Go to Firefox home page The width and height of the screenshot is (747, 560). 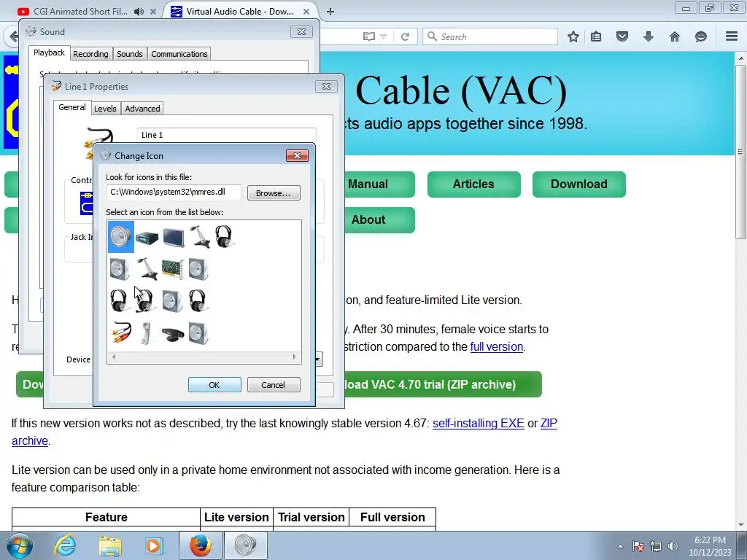coord(675,36)
